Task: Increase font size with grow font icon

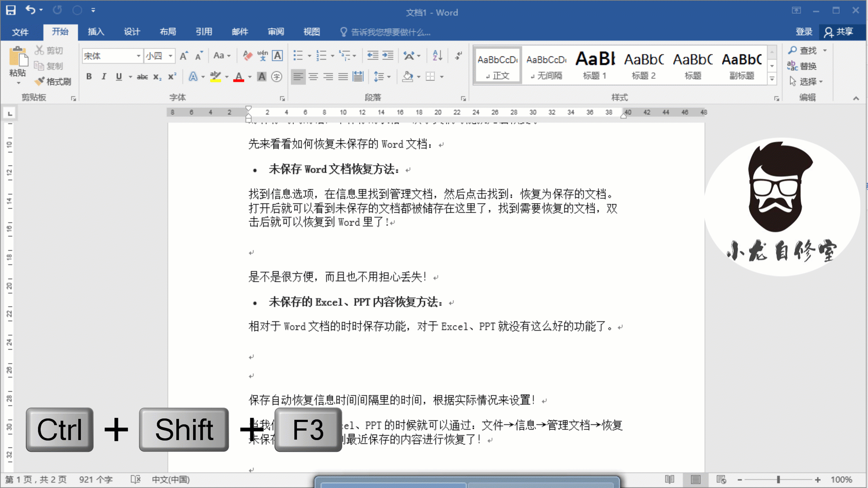Action: 184,56
